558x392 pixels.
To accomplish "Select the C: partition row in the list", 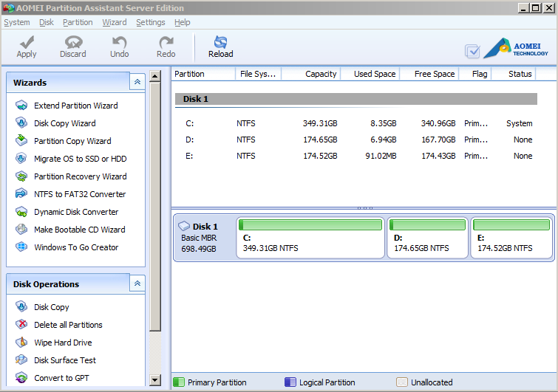I will pyautogui.click(x=356, y=123).
